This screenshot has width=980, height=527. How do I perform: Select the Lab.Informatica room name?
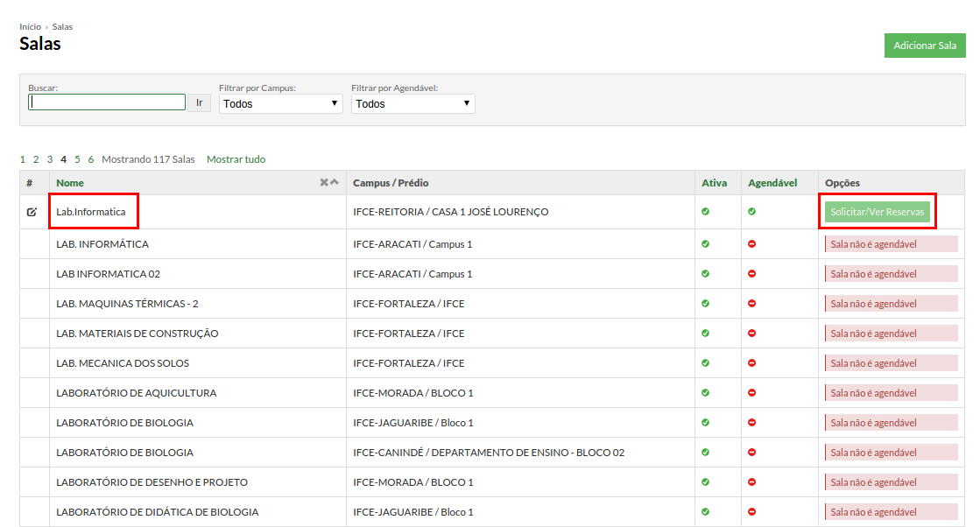coord(90,212)
